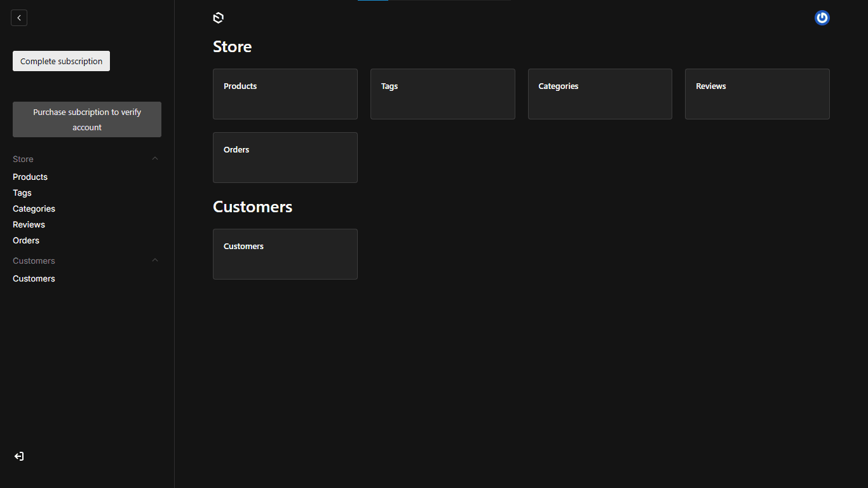Open Customers link in the sidebar
This screenshot has height=488, width=868.
(34, 278)
